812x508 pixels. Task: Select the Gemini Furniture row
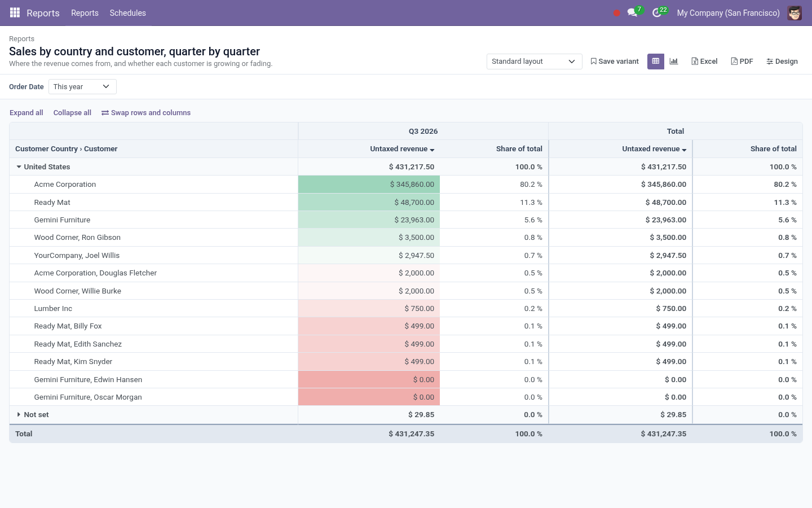(x=406, y=220)
